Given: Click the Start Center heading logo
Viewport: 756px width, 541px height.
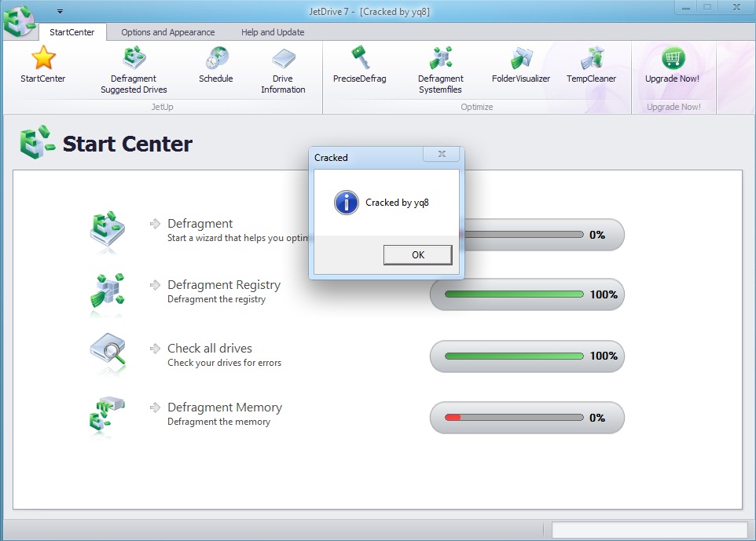Looking at the screenshot, I should pos(38,143).
